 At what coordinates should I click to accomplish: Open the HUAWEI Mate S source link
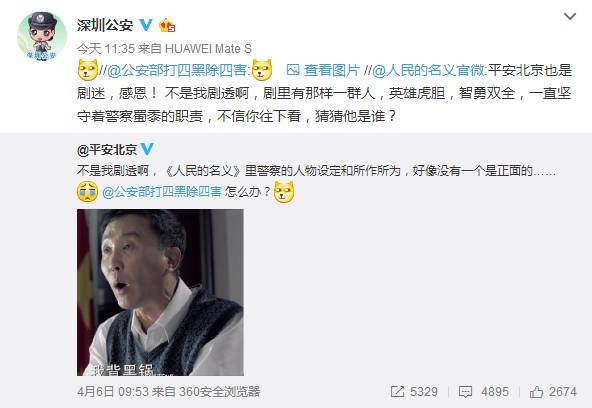pos(208,48)
